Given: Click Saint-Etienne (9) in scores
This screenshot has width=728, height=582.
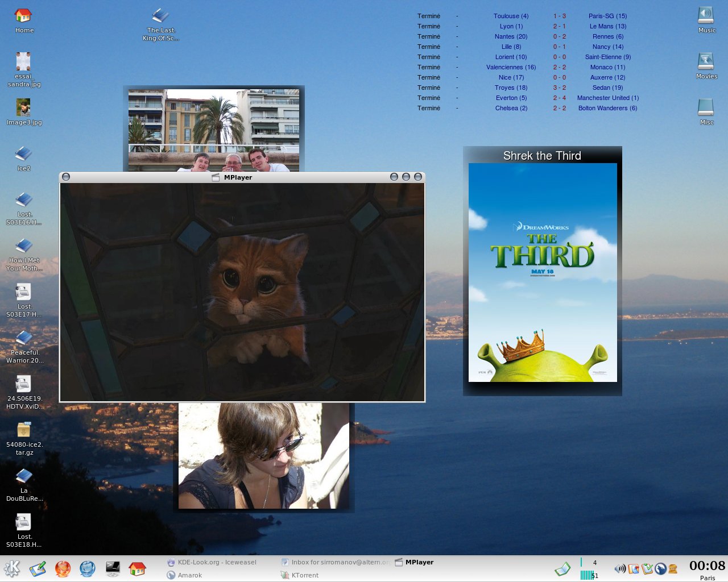Looking at the screenshot, I should pos(607,57).
